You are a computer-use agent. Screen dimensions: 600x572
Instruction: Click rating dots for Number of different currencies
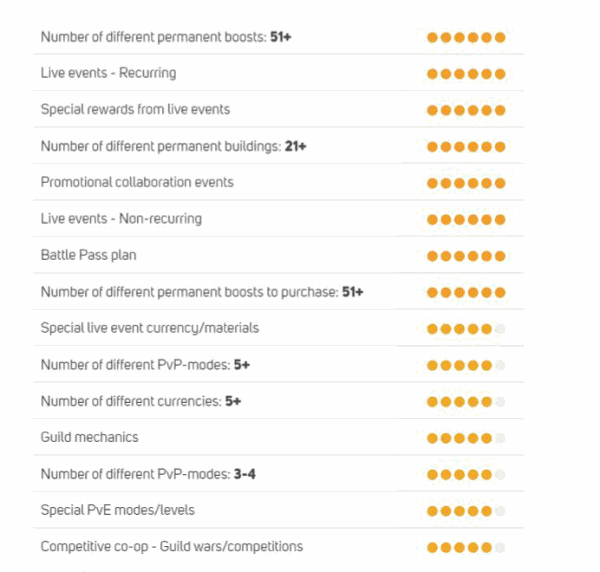pos(466,402)
